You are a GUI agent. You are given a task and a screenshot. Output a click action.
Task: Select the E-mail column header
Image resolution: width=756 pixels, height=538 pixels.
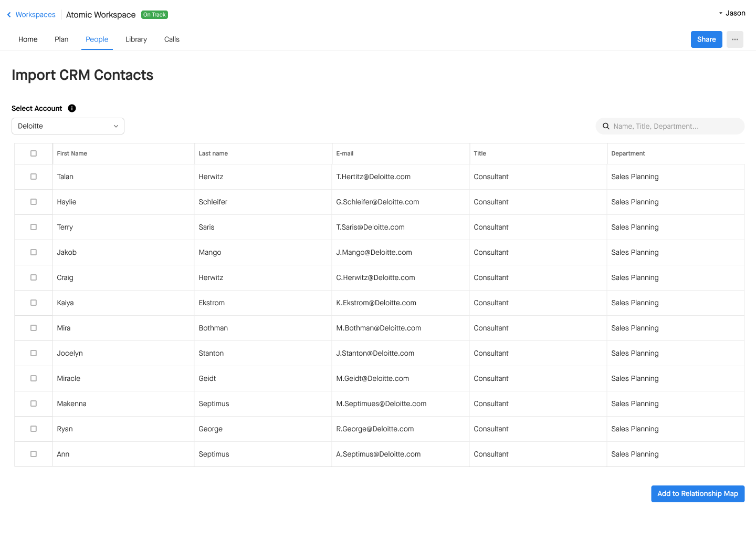click(x=345, y=153)
